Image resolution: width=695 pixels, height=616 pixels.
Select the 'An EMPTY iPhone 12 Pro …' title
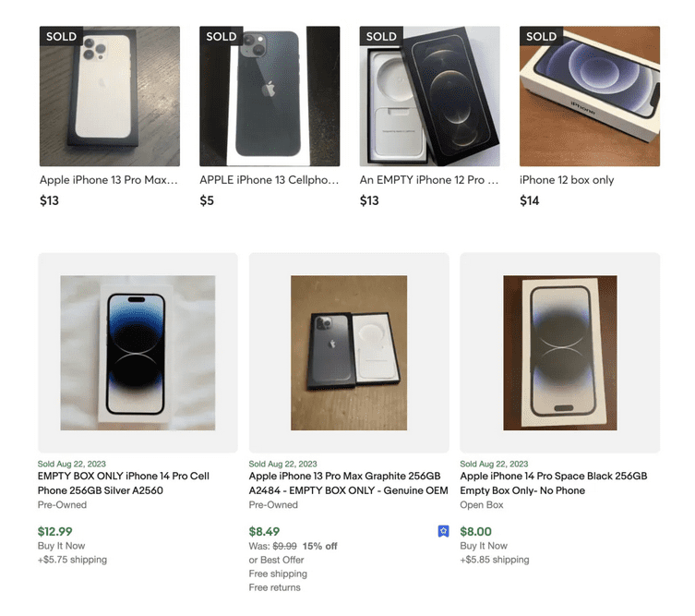tap(429, 180)
